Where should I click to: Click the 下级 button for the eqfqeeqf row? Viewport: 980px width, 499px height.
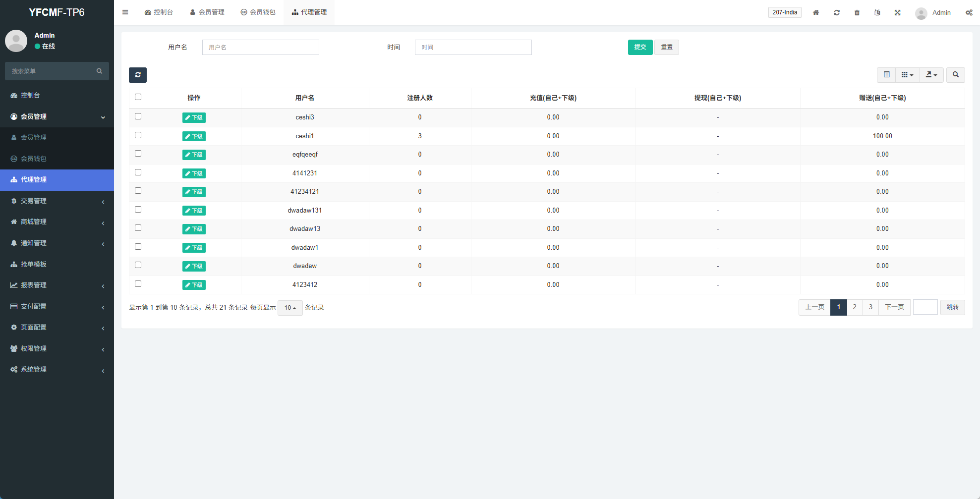tap(194, 155)
